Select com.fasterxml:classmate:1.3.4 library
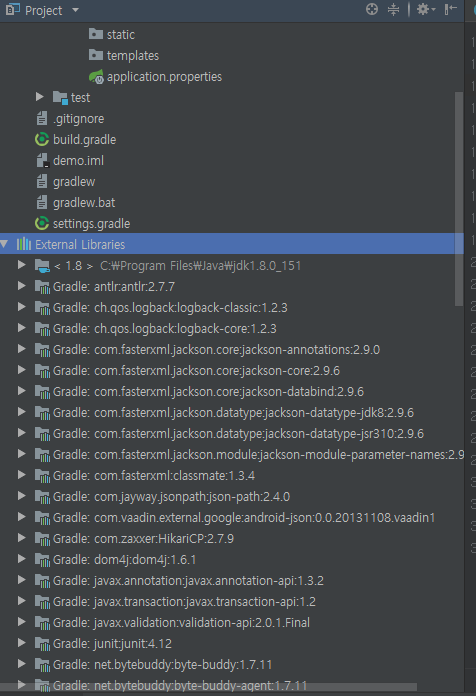476x696 pixels. coord(154,476)
